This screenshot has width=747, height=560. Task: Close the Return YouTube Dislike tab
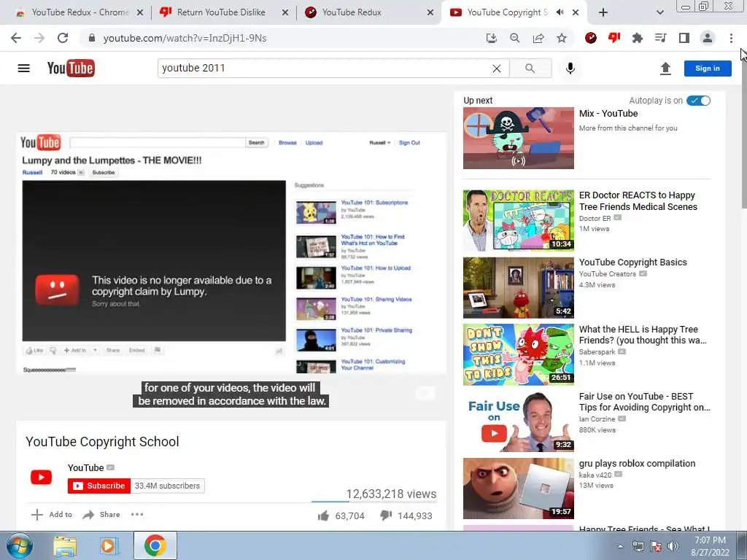point(285,13)
